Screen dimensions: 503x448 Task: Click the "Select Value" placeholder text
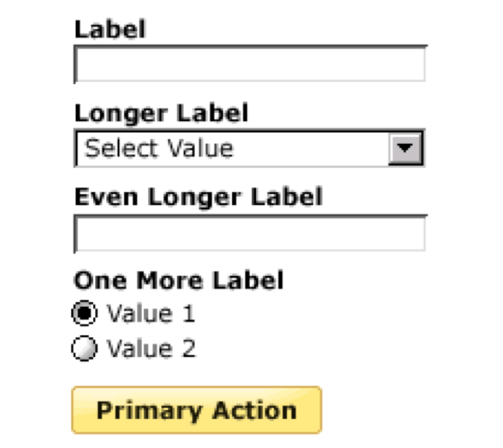tap(159, 149)
